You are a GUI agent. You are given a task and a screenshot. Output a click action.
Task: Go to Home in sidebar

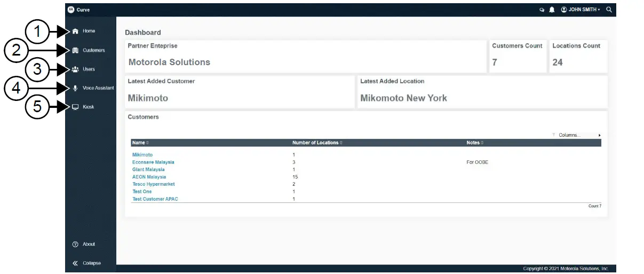pyautogui.click(x=89, y=31)
